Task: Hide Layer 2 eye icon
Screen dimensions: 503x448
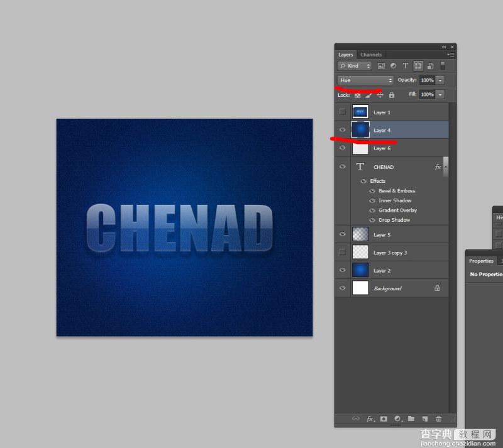Action: click(342, 270)
